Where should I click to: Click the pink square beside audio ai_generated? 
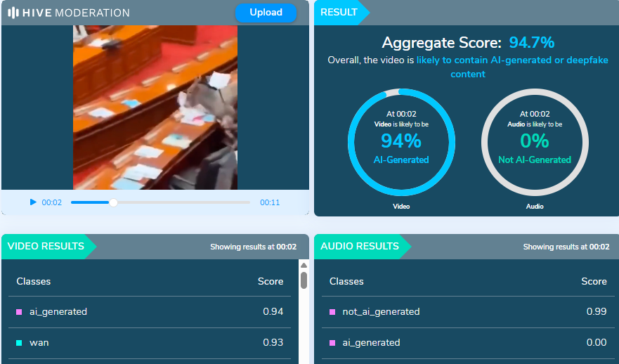click(332, 343)
